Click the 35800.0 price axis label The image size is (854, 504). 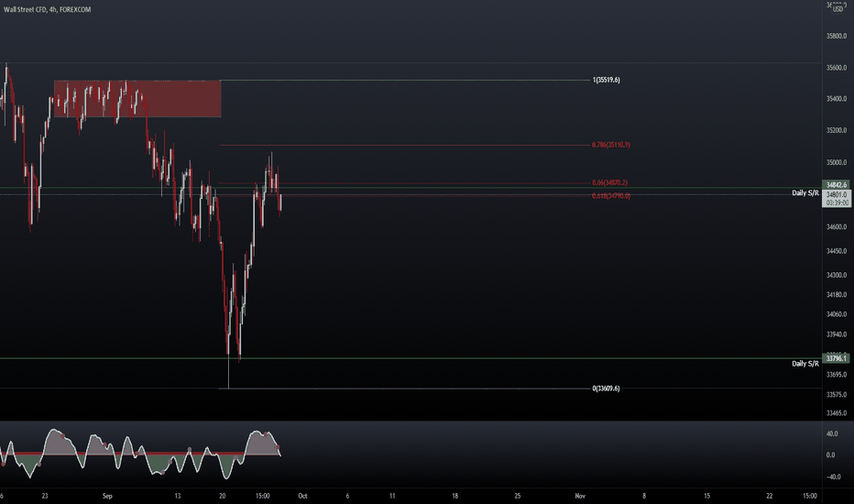click(837, 36)
